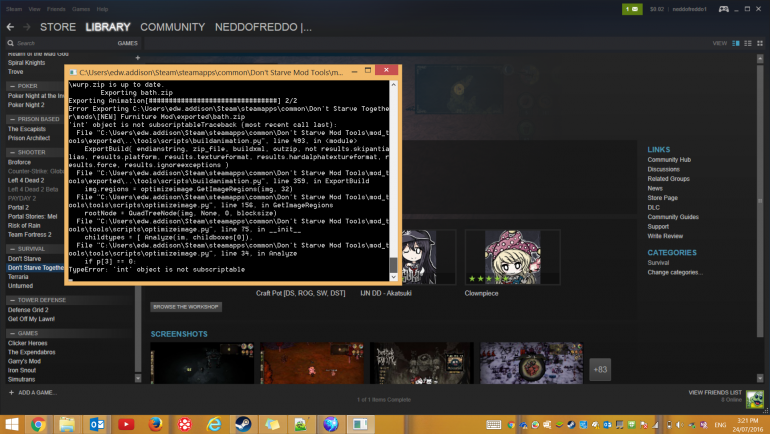Open the neddofreddo1 account dropdown
The height and width of the screenshot is (434, 770).
click(x=689, y=9)
